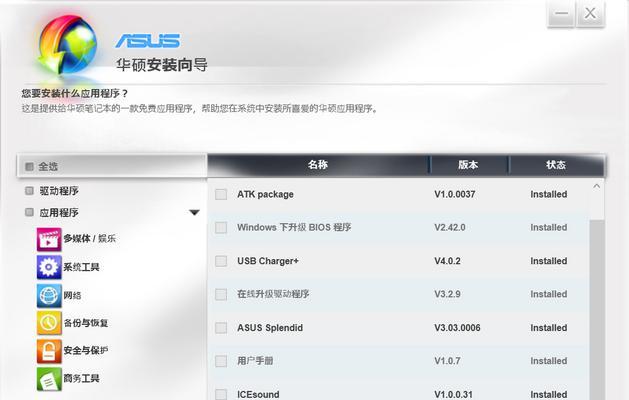The height and width of the screenshot is (400, 629).
Task: Tick the USB Charger+ checkbox
Action: [x=221, y=261]
